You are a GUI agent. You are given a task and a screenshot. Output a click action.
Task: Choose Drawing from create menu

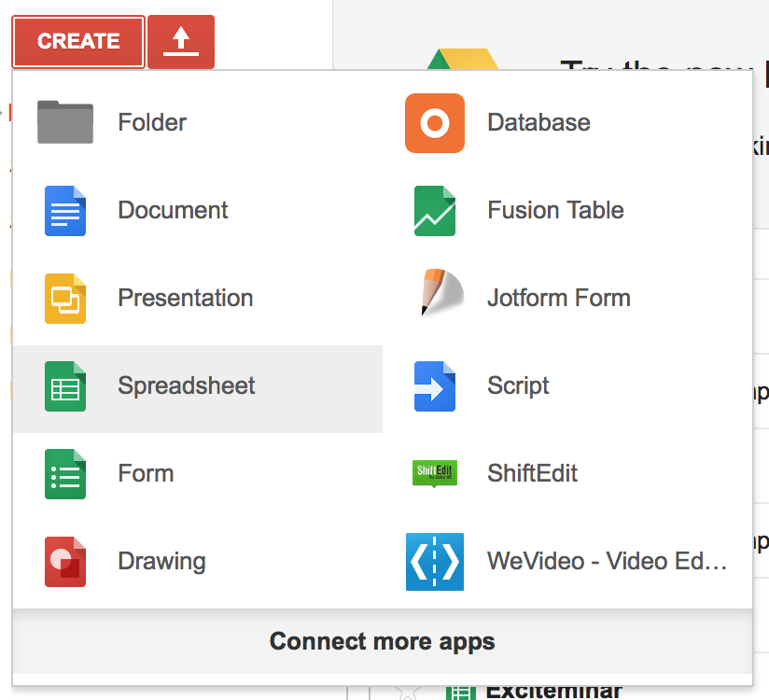tap(161, 561)
